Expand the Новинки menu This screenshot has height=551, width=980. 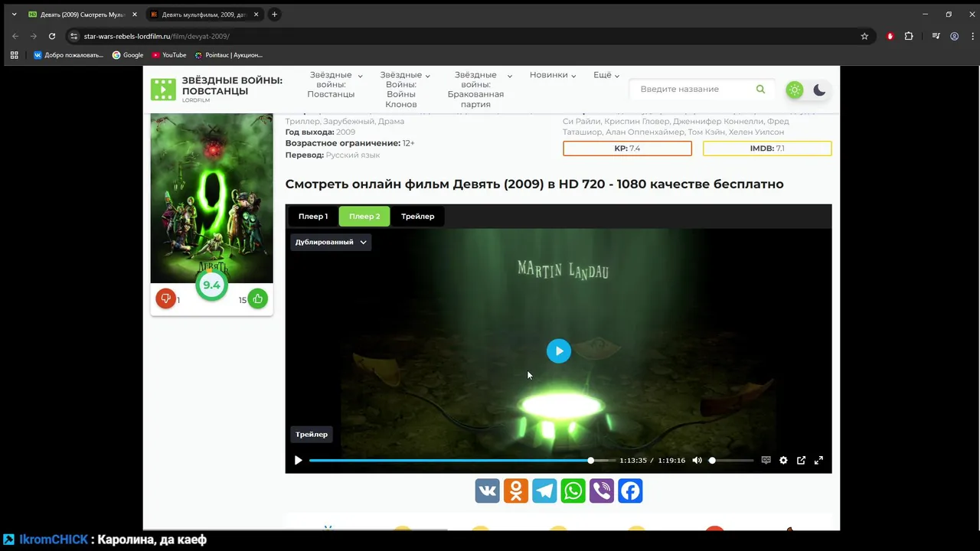point(553,75)
